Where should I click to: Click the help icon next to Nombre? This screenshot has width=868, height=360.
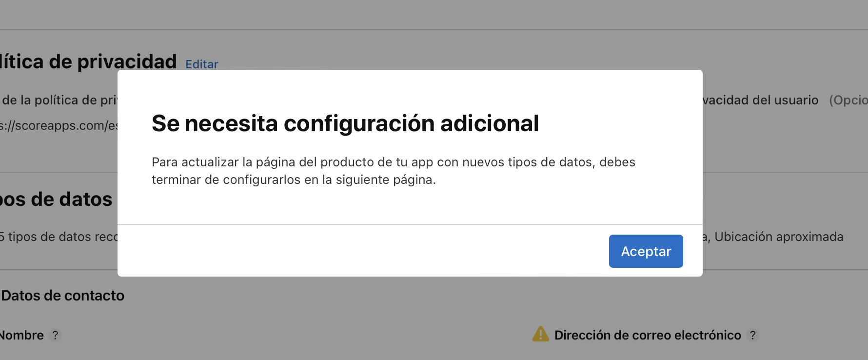click(x=55, y=335)
